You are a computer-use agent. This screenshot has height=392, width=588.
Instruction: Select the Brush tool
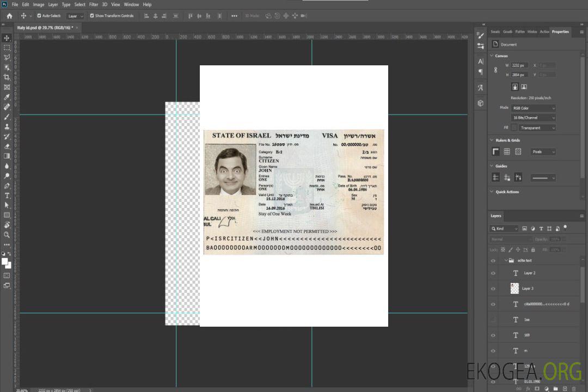[x=7, y=117]
